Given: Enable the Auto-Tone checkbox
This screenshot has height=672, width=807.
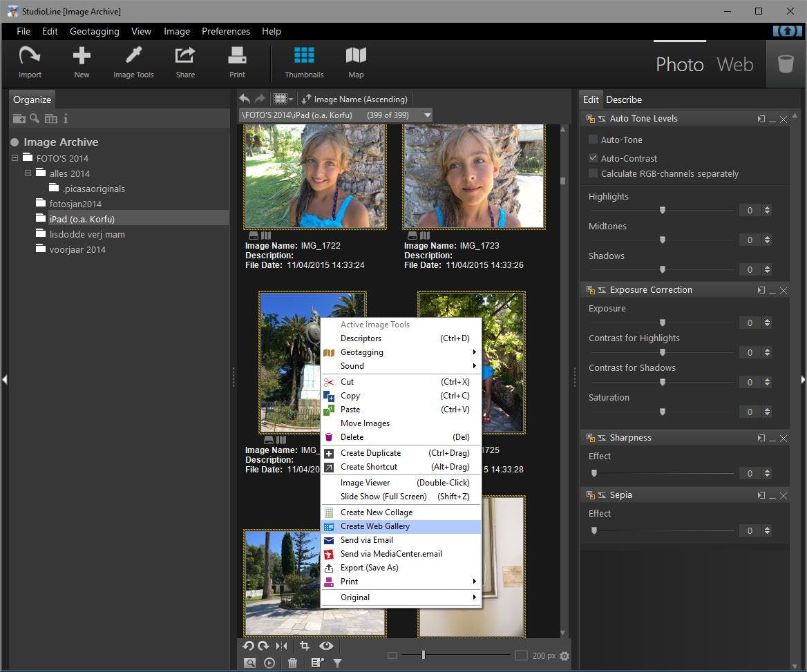Looking at the screenshot, I should 593,140.
